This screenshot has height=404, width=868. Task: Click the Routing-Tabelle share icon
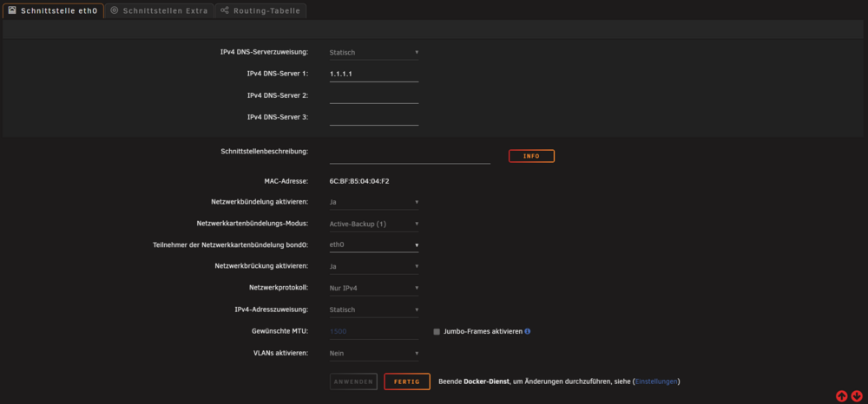pyautogui.click(x=225, y=10)
